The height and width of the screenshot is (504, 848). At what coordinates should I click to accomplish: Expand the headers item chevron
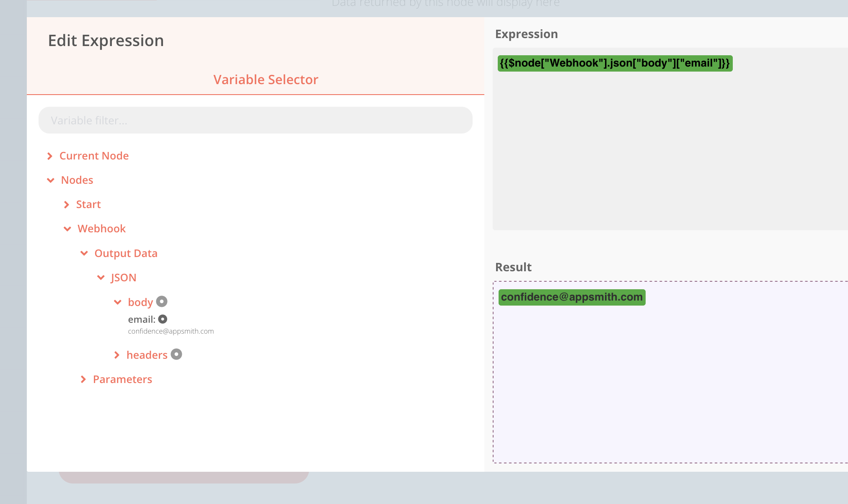click(117, 355)
